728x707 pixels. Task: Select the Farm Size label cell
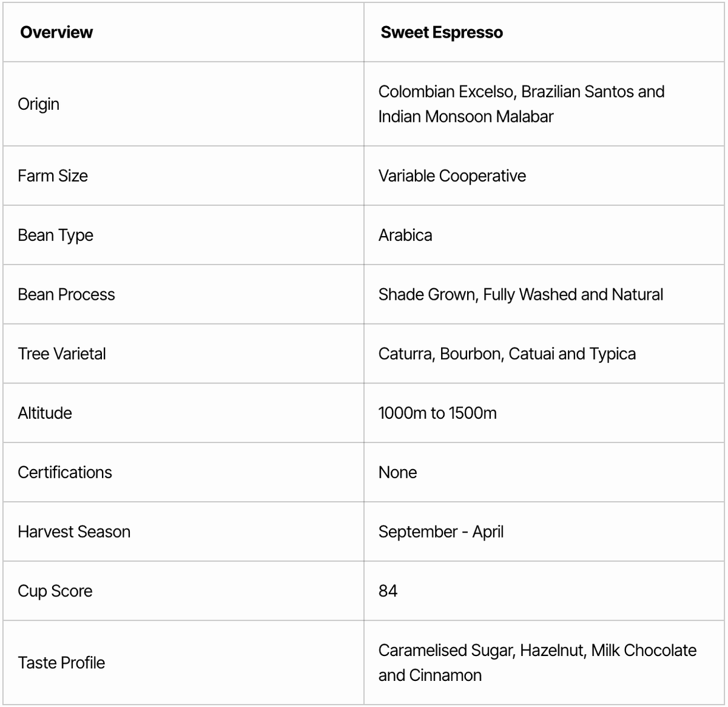pyautogui.click(x=53, y=175)
